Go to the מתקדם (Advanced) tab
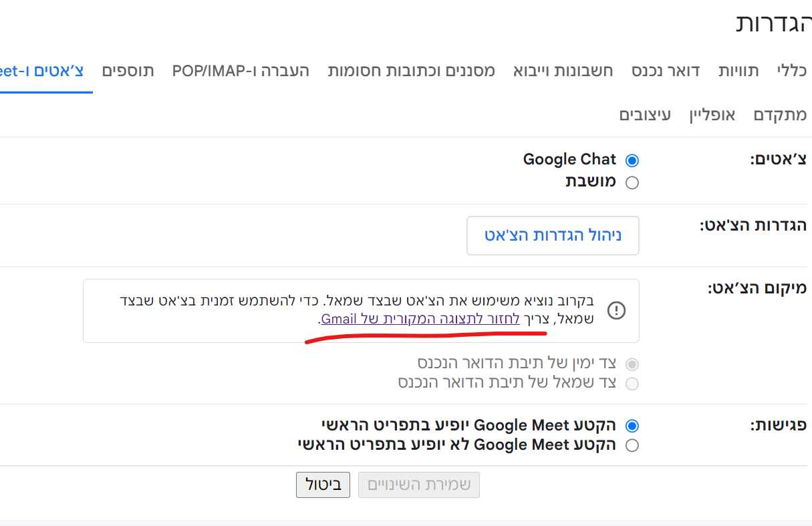 point(780,114)
